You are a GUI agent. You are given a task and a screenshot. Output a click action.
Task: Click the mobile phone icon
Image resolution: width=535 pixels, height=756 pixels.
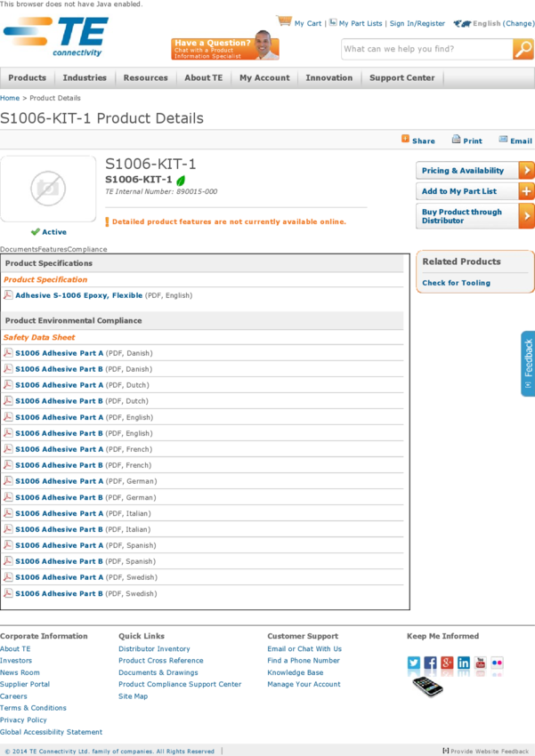(427, 687)
